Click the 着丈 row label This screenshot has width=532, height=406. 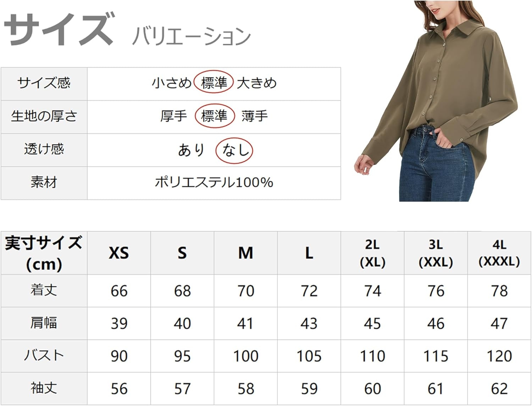pos(44,291)
